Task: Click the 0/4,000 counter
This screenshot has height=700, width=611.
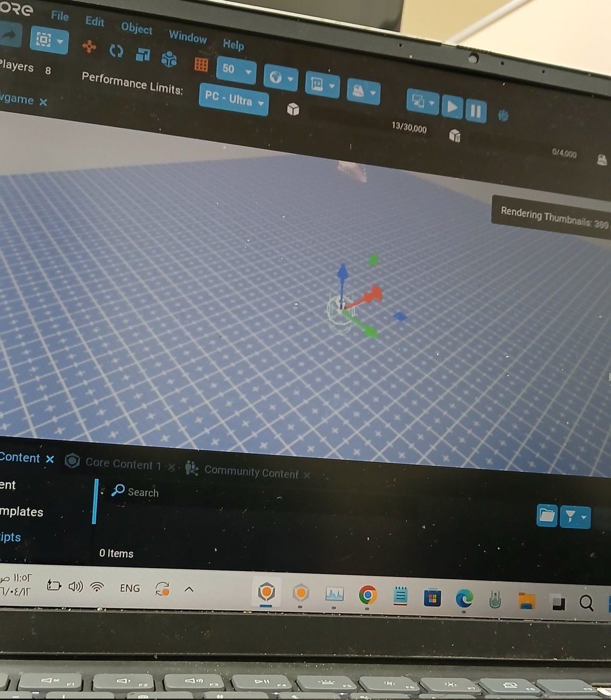Action: pos(564,153)
